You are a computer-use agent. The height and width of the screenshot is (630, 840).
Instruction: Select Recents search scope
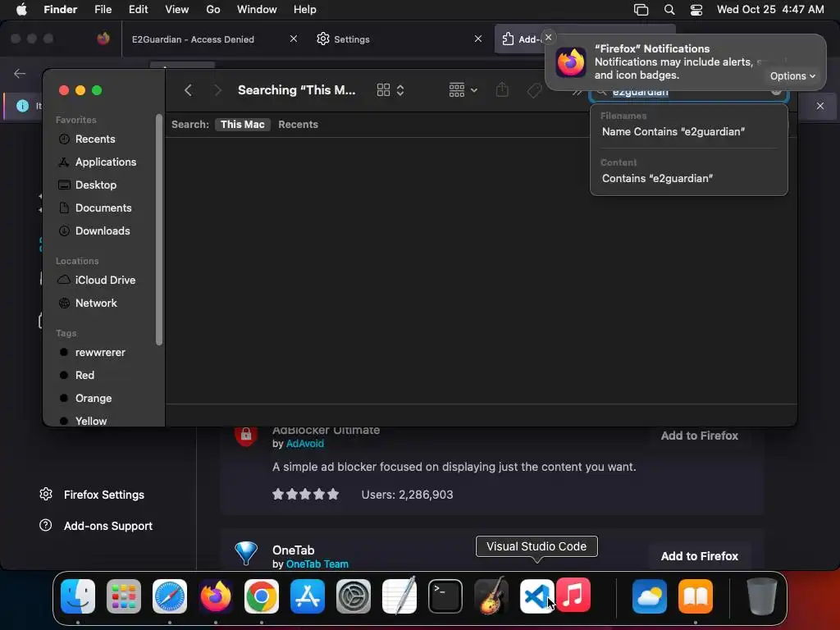[x=298, y=125]
